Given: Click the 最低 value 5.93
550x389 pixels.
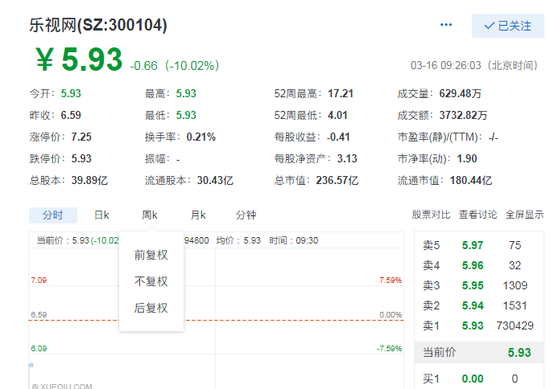Looking at the screenshot, I should [186, 115].
